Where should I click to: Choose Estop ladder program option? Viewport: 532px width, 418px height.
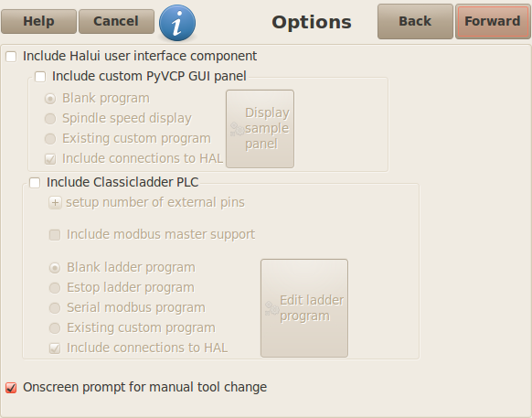[x=55, y=288]
